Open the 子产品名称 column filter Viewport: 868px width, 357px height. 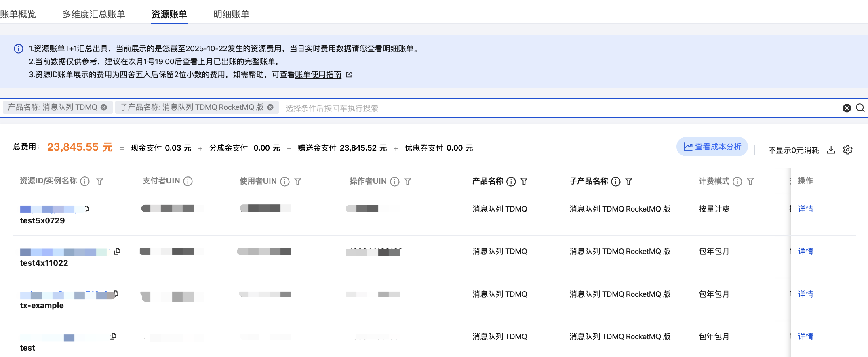(629, 181)
